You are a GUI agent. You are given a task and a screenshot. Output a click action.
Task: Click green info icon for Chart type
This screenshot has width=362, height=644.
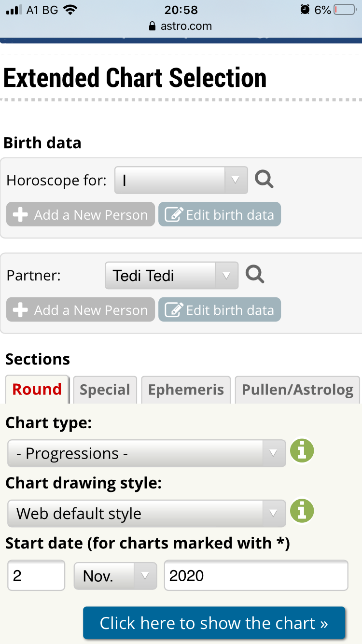(302, 452)
